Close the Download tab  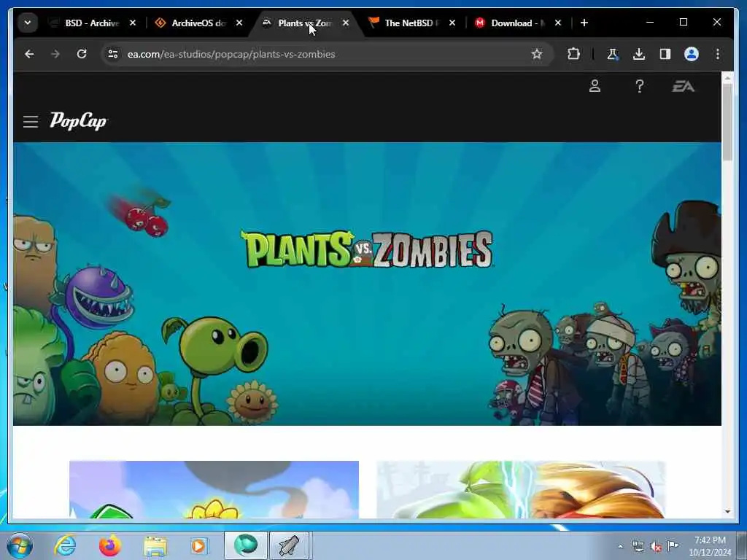(x=558, y=23)
